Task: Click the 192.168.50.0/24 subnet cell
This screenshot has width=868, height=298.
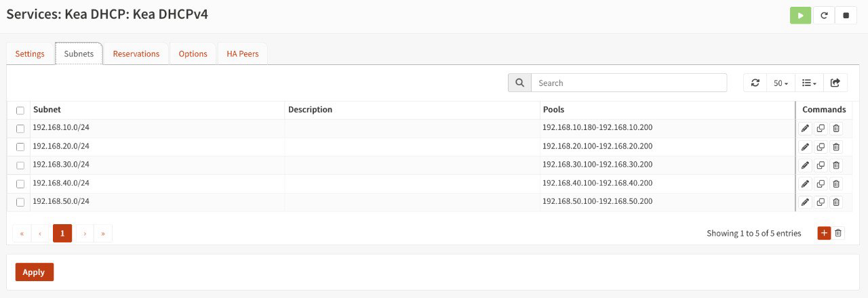Action: pos(157,202)
